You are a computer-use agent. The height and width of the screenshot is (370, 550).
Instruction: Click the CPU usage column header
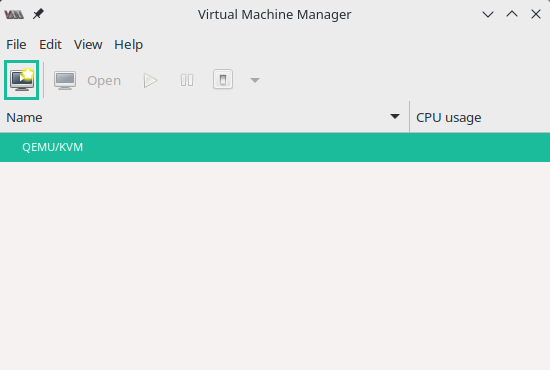(x=480, y=117)
